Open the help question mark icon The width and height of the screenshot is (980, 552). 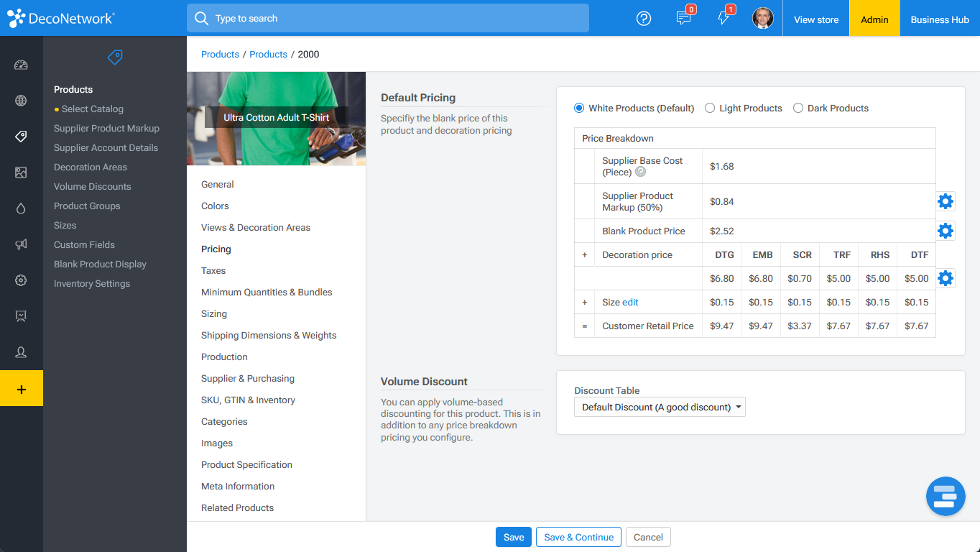644,19
